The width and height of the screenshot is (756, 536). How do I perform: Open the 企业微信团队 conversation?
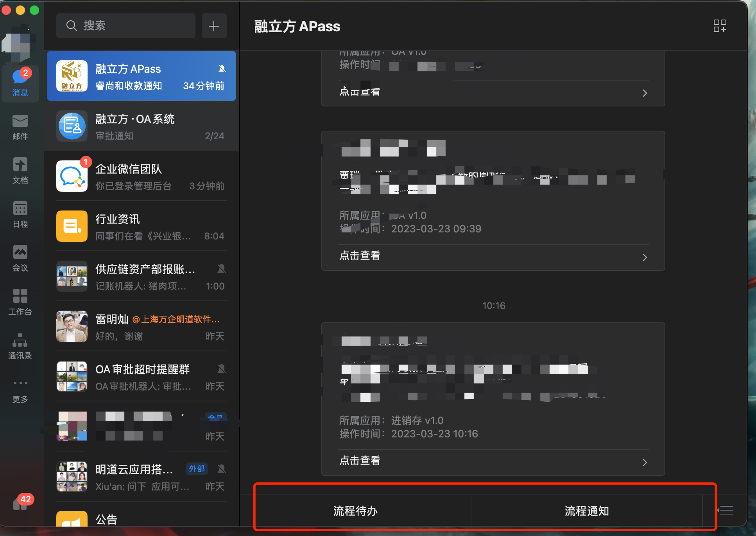(142, 176)
